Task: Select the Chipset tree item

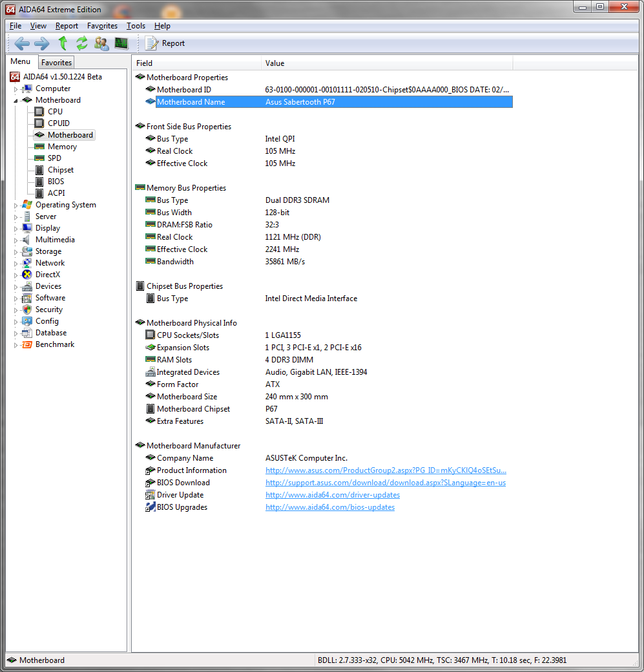Action: click(x=61, y=170)
